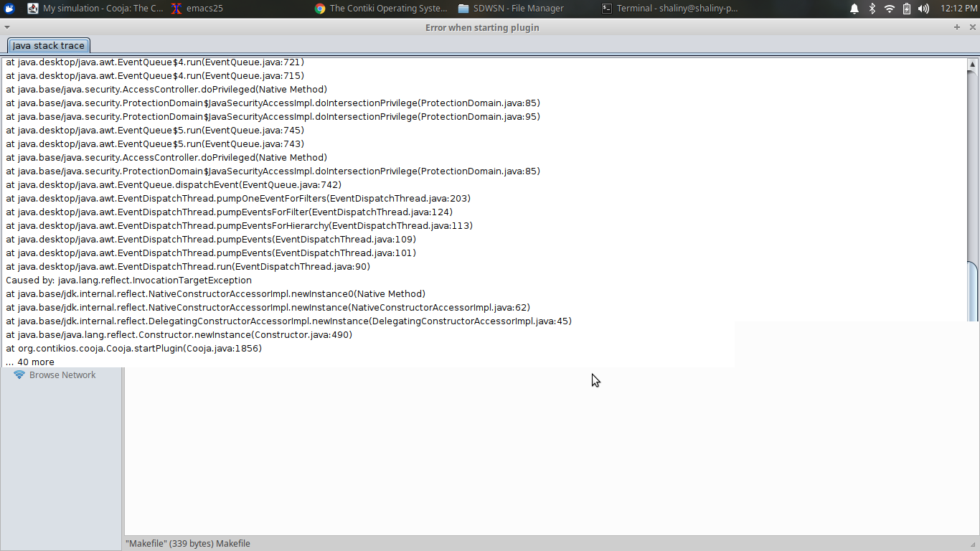Click the NativeConstructorAccessorImpl.newInstance0 line
This screenshot has width=980, height=551.
216,294
